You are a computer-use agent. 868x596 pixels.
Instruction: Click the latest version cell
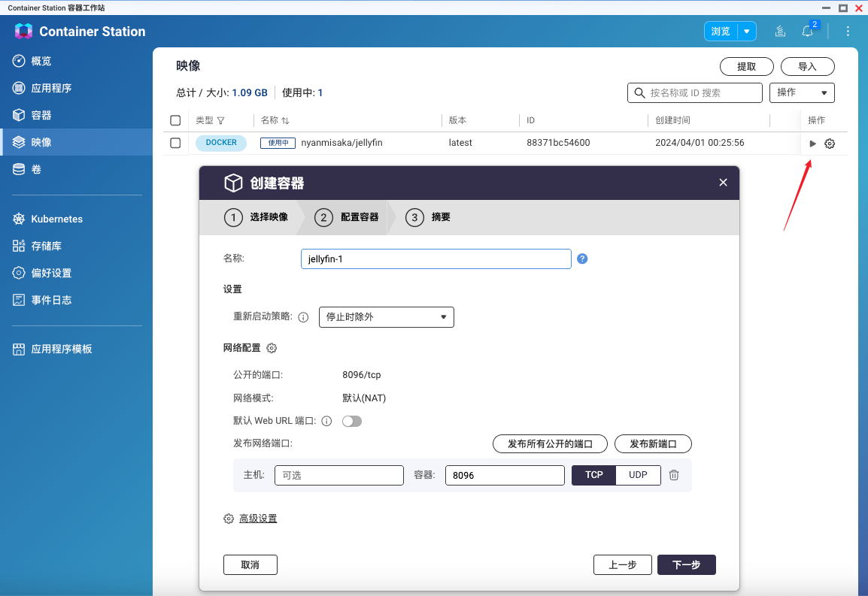click(x=460, y=143)
